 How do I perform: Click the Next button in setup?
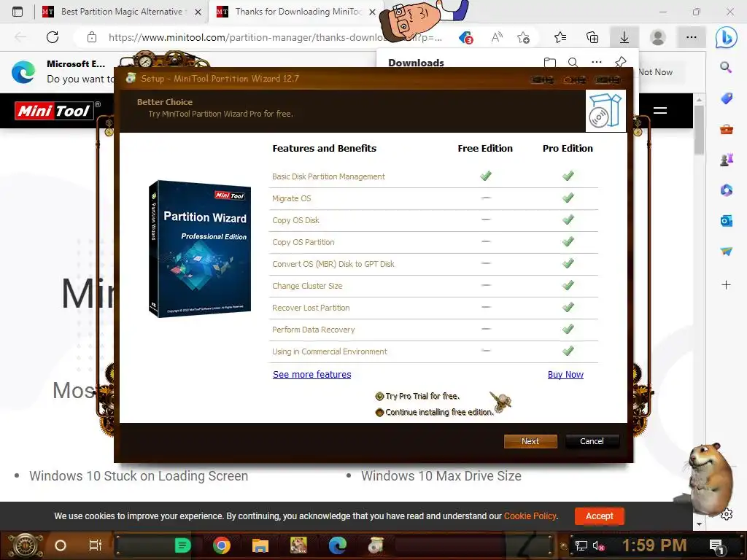pyautogui.click(x=530, y=441)
